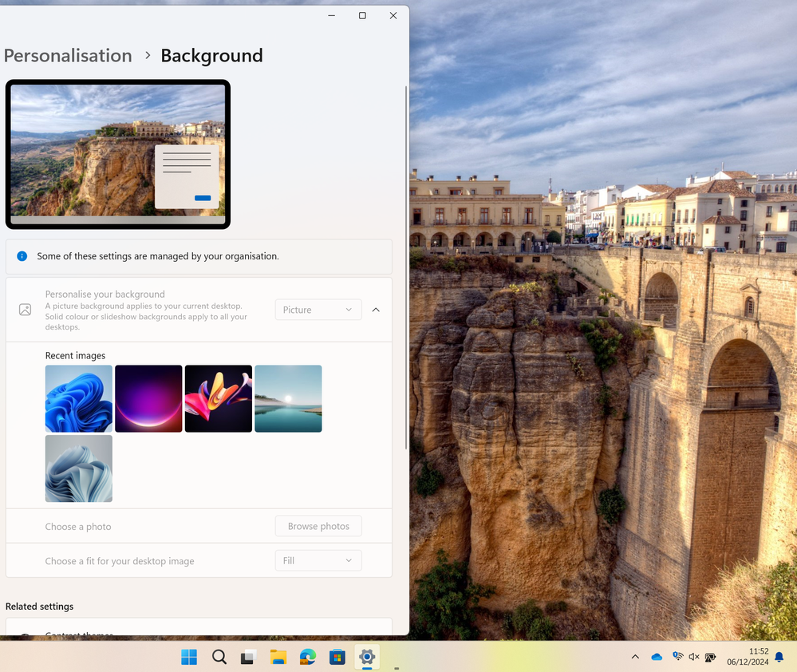Click 'Choose a fit for your desktop image' text
The image size is (797, 672).
pyautogui.click(x=120, y=561)
